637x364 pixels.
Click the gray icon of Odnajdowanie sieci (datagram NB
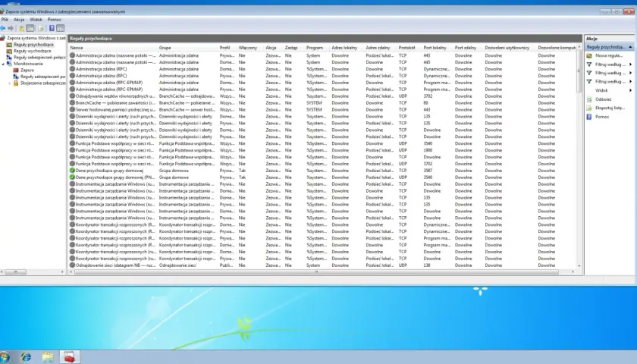(x=72, y=265)
